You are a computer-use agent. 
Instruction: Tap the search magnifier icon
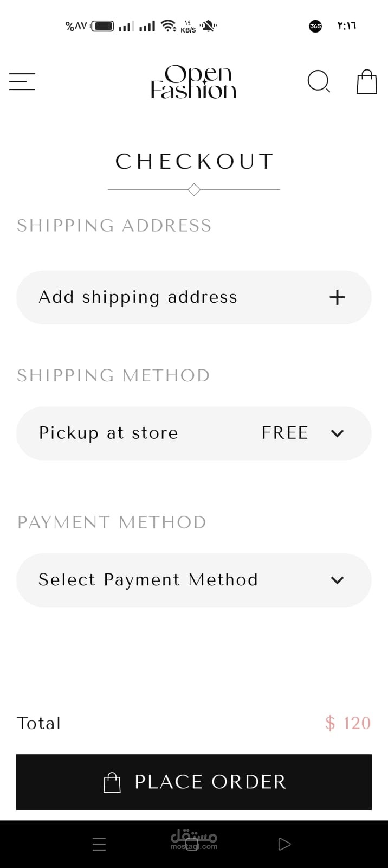coord(318,82)
